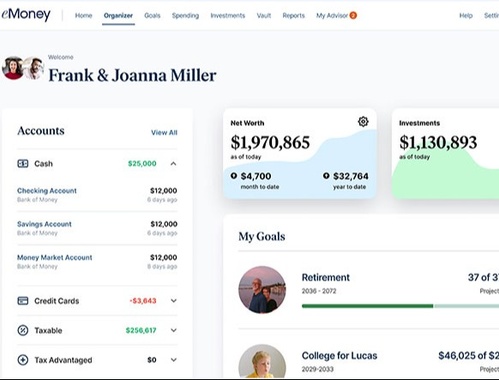Image resolution: width=499 pixels, height=380 pixels.
Task: Click the -$3,643 Credit Cards balance
Action: [x=143, y=301]
